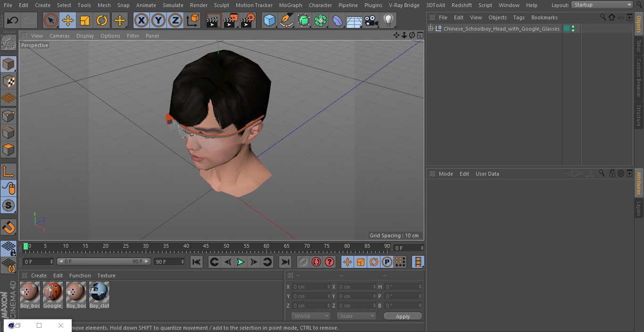
Task: Toggle the attributes lock icon
Action: pyautogui.click(x=612, y=173)
